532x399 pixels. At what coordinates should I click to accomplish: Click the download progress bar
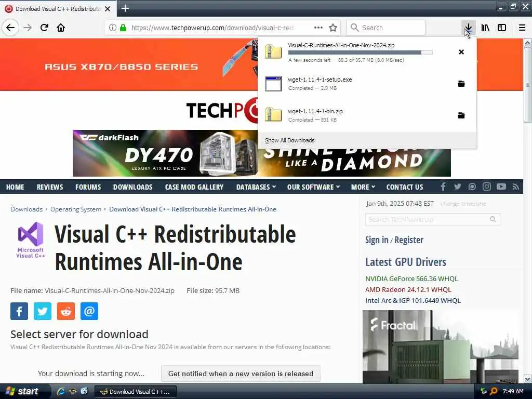click(361, 52)
